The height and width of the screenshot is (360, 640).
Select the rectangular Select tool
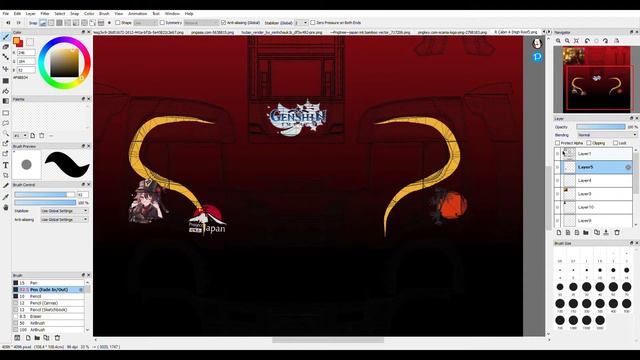[6, 113]
